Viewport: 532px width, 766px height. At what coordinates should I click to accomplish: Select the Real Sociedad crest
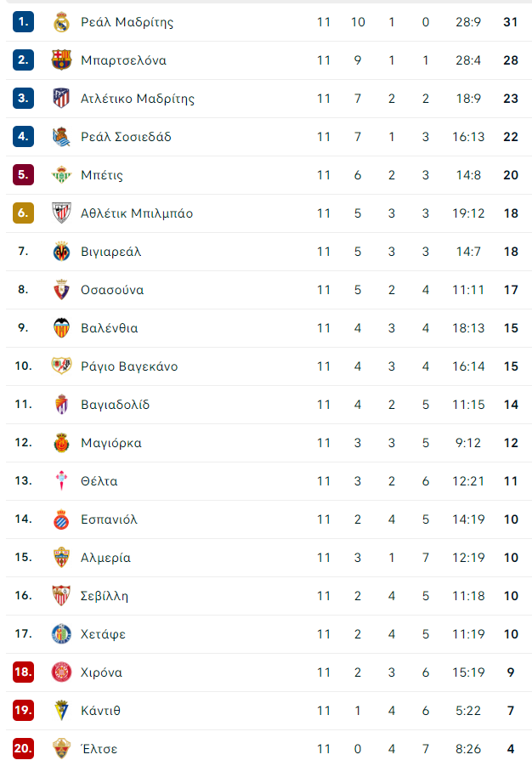coord(61,137)
